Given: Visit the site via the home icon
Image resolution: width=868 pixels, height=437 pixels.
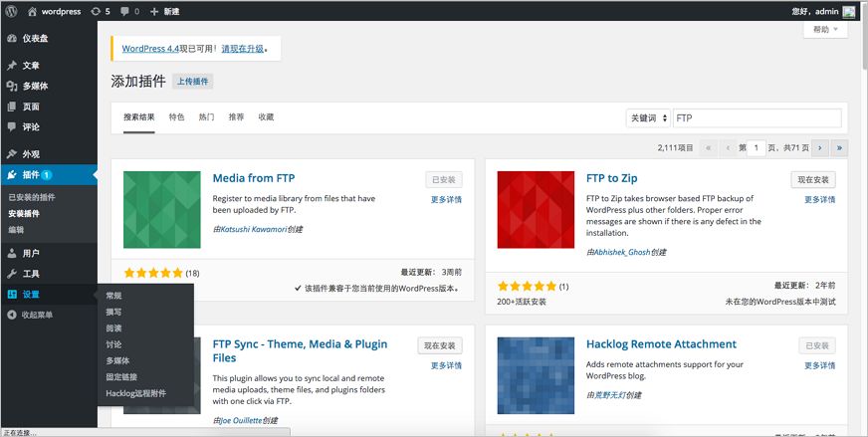Looking at the screenshot, I should (x=32, y=11).
